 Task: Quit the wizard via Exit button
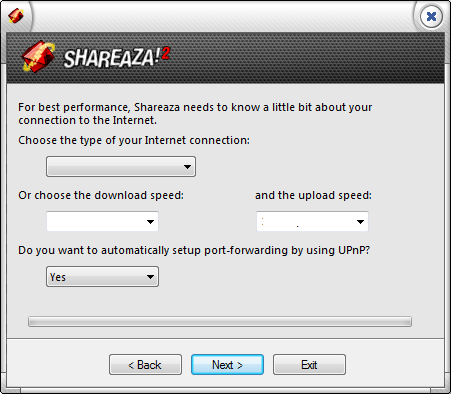309,364
